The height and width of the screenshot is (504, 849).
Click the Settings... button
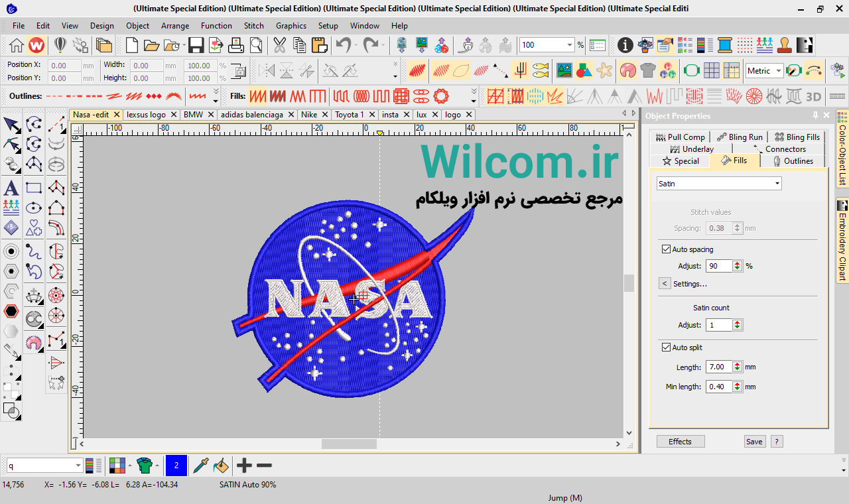(690, 284)
